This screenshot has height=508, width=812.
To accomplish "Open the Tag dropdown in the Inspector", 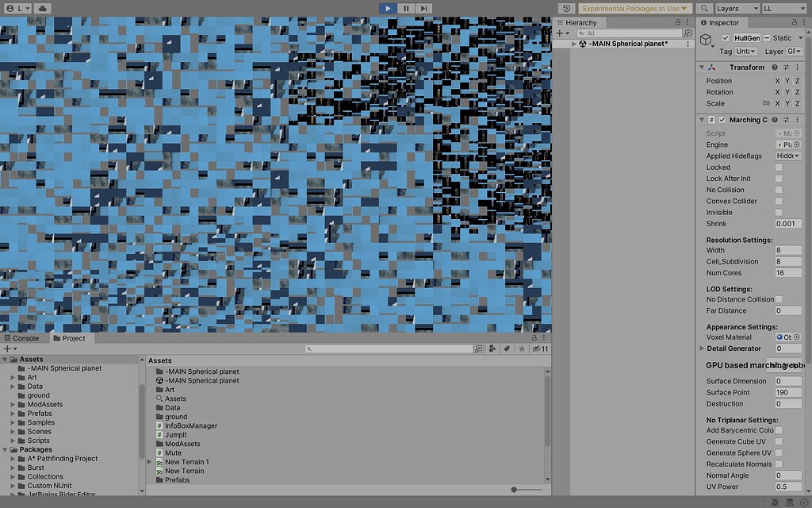I will 745,51.
